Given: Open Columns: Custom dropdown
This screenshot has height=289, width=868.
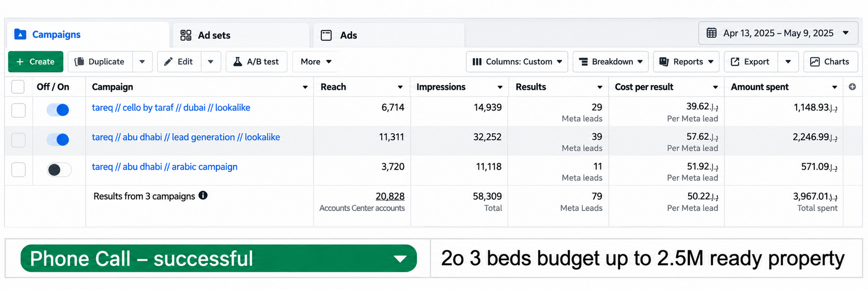Looking at the screenshot, I should 517,61.
